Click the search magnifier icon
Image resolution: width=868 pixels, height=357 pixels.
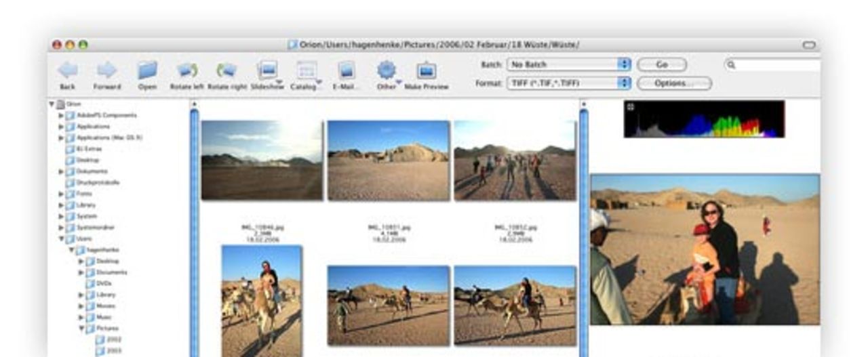(731, 65)
